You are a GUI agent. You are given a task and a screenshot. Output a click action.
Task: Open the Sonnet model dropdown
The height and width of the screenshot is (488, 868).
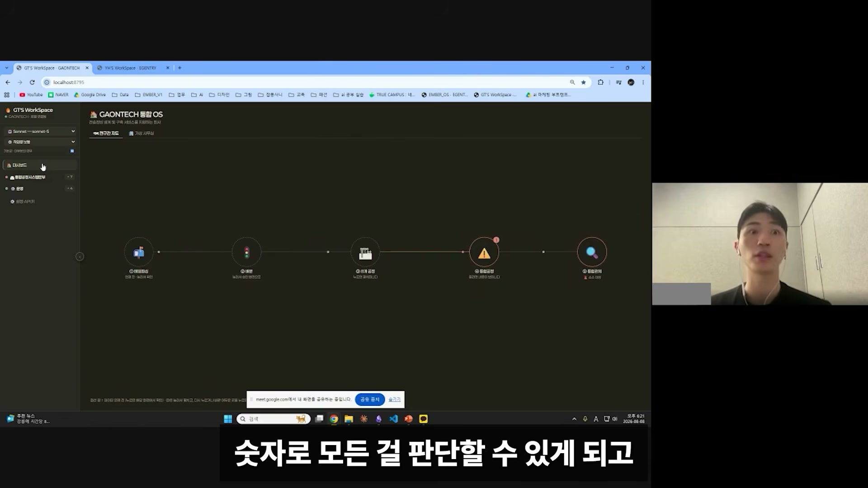click(x=41, y=131)
